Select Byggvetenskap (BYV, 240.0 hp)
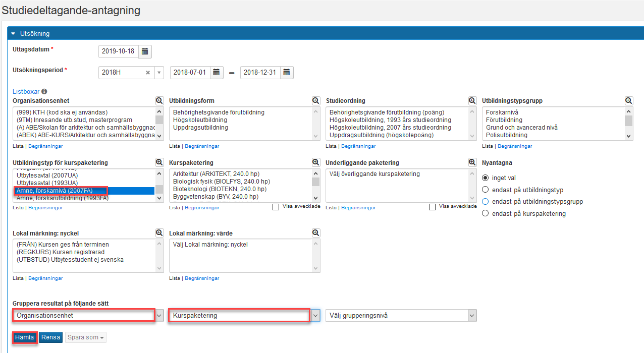The width and height of the screenshot is (644, 353). tap(216, 197)
